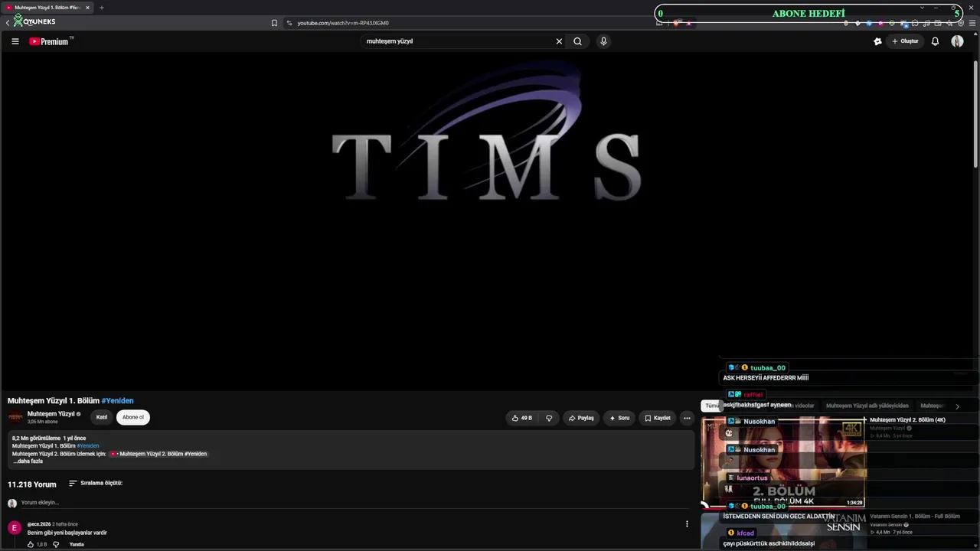The width and height of the screenshot is (980, 551).
Task: Go back with browser back arrow
Action: 7,23
